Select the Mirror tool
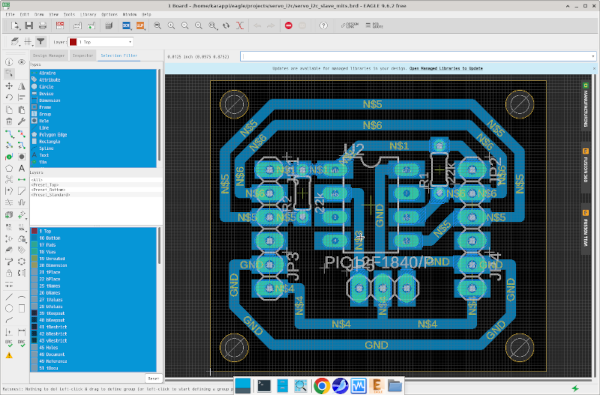 click(22, 86)
